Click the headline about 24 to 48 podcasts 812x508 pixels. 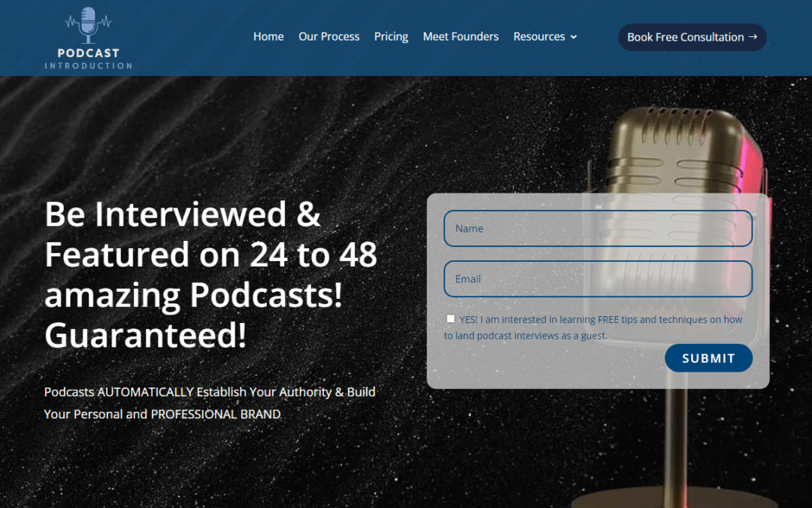tap(212, 274)
